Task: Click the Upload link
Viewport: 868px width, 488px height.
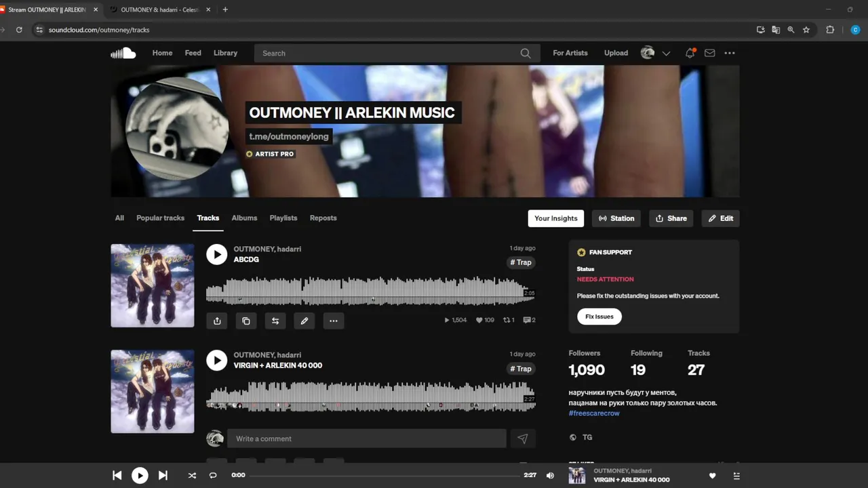Action: tap(616, 53)
